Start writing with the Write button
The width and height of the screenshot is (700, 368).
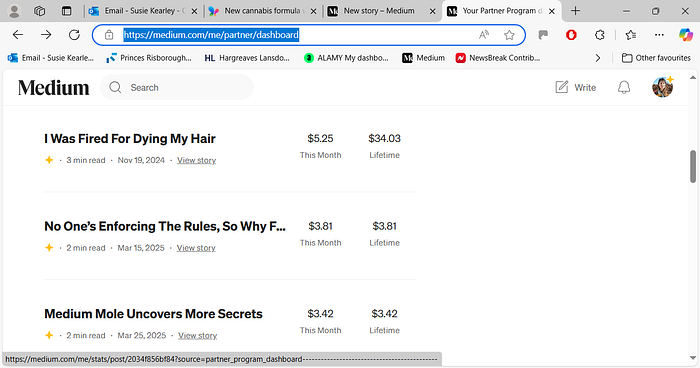[575, 87]
